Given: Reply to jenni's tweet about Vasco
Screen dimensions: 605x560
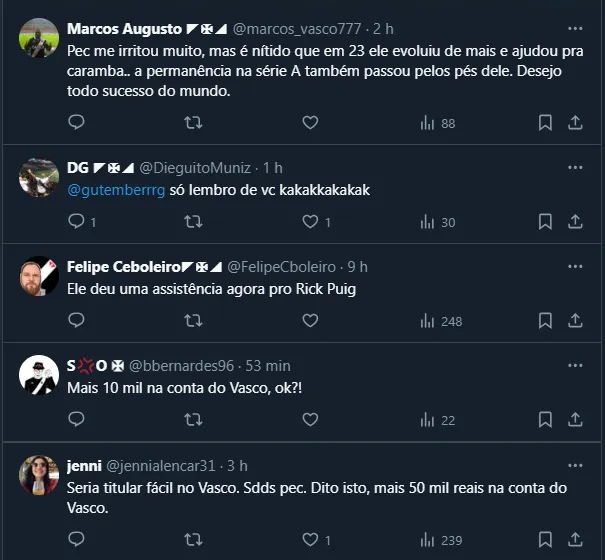Looking at the screenshot, I should point(77,540).
